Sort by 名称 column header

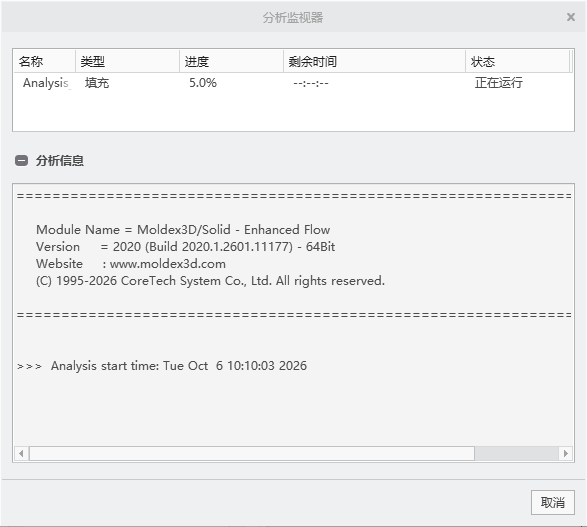(x=45, y=61)
